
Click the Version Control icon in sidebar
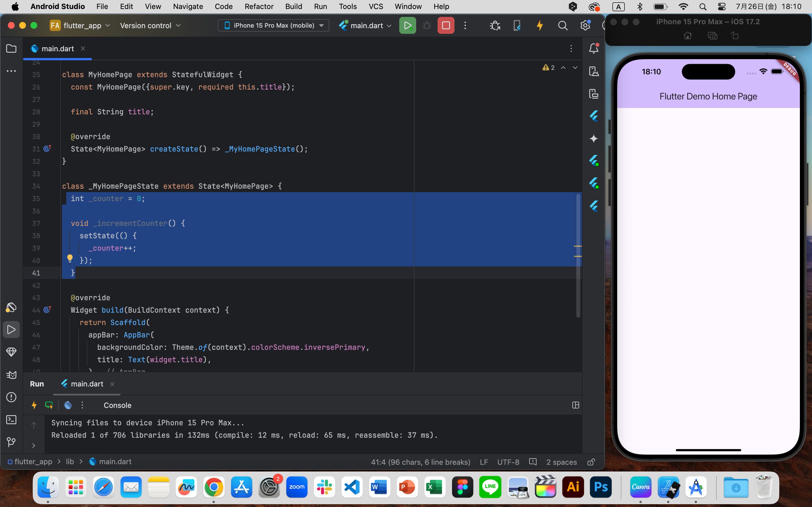click(11, 442)
